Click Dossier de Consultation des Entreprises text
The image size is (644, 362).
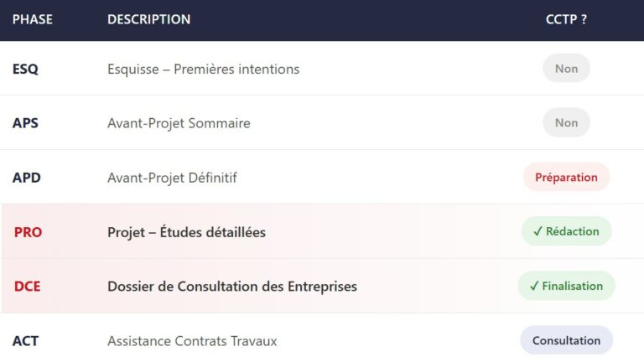[232, 287]
